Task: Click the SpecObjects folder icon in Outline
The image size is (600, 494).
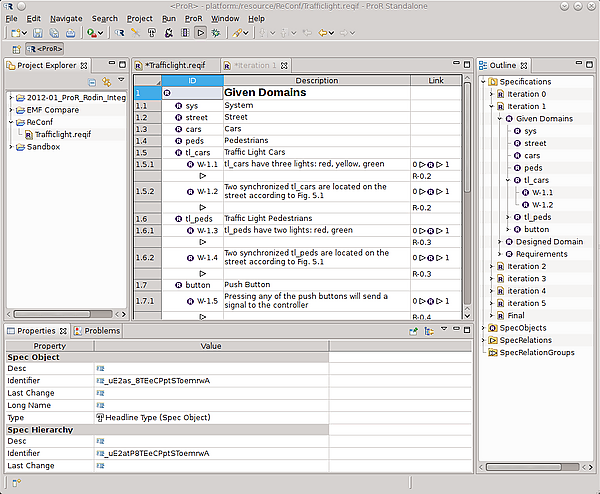Action: pos(493,328)
